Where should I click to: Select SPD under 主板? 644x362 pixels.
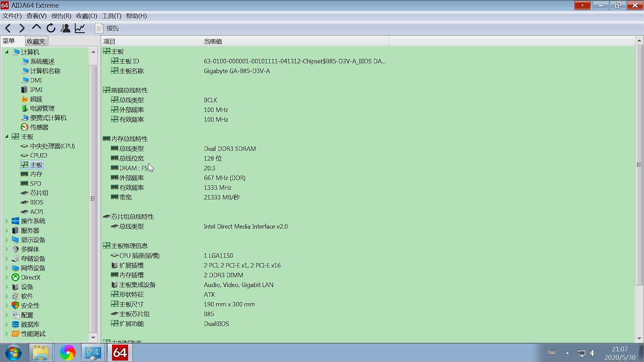[36, 183]
